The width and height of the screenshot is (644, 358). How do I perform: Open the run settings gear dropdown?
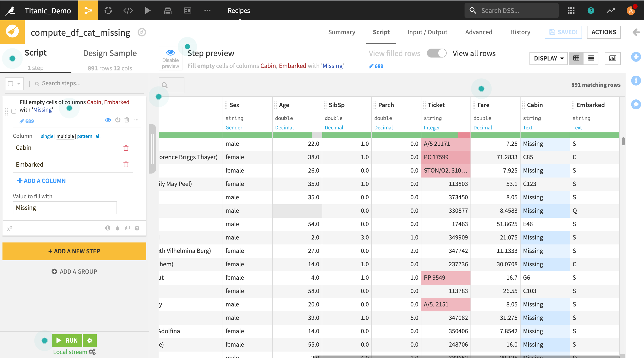click(90, 340)
